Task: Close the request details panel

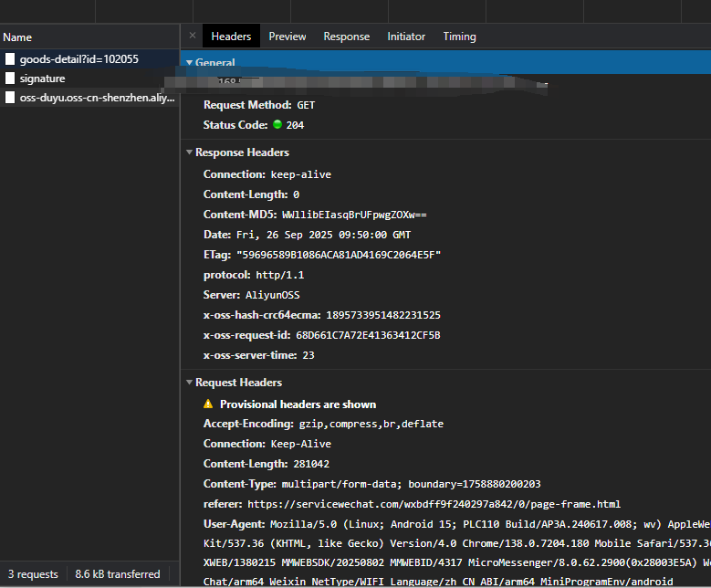Action: 193,36
